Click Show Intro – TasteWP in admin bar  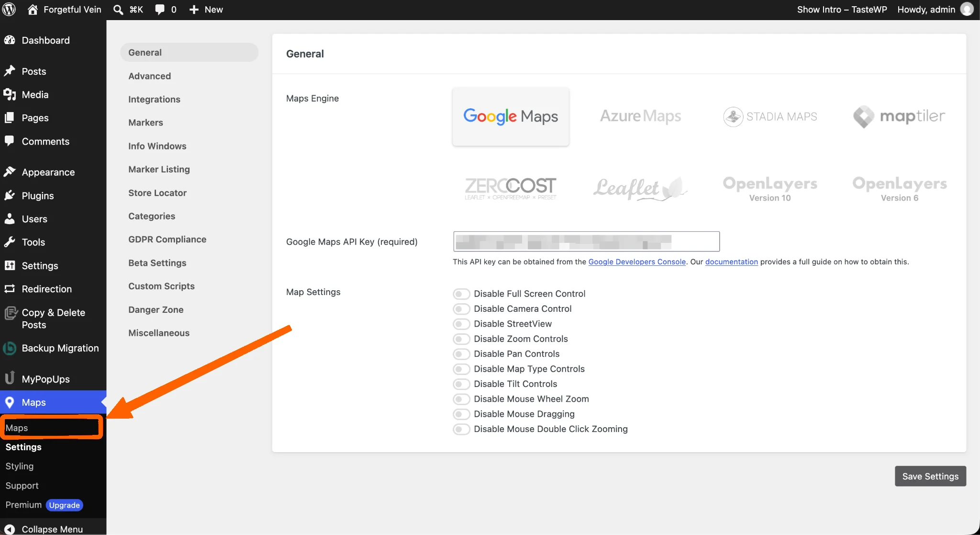[842, 10]
